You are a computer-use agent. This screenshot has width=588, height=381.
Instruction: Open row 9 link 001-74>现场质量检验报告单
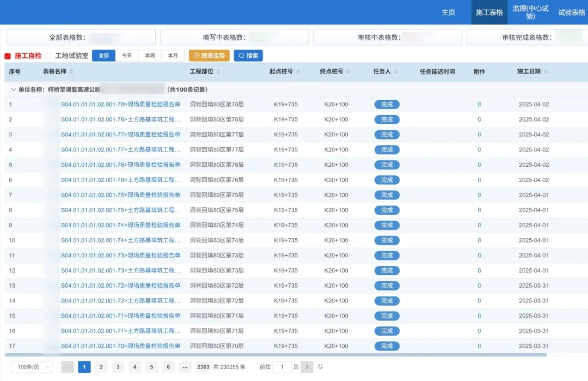tap(120, 225)
